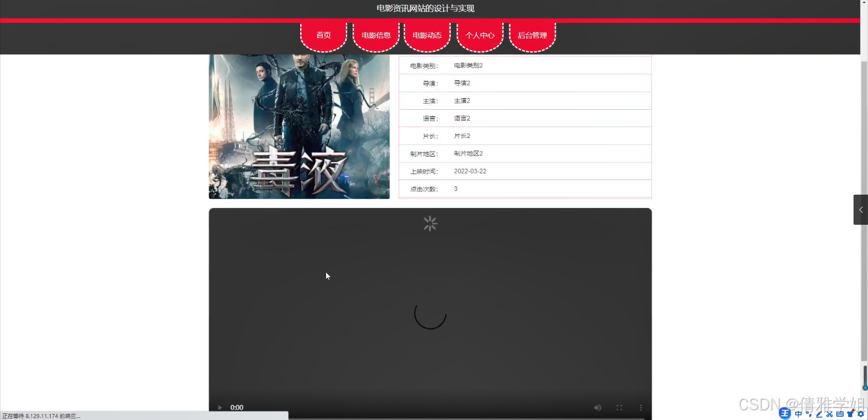
Task: Click the 毒液 movie poster image
Action: click(299, 127)
